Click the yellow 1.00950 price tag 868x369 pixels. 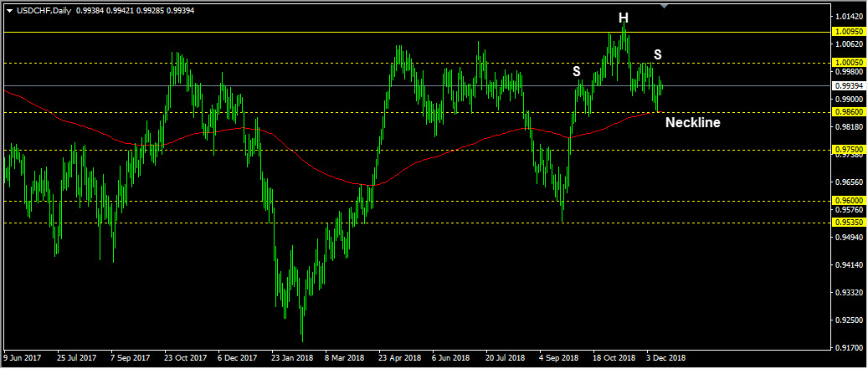coord(848,32)
